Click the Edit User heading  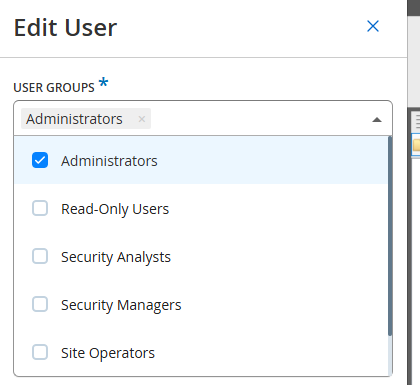click(65, 28)
